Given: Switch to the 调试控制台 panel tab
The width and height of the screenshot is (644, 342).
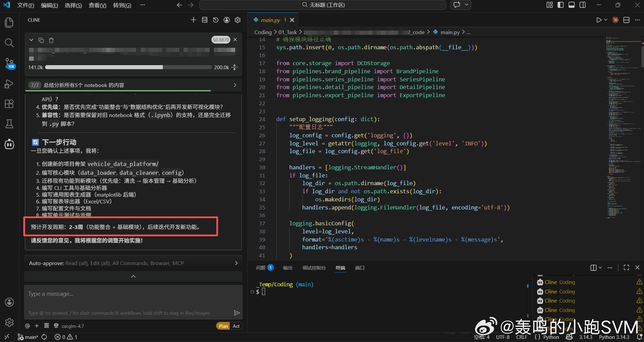Looking at the screenshot, I should click(314, 268).
